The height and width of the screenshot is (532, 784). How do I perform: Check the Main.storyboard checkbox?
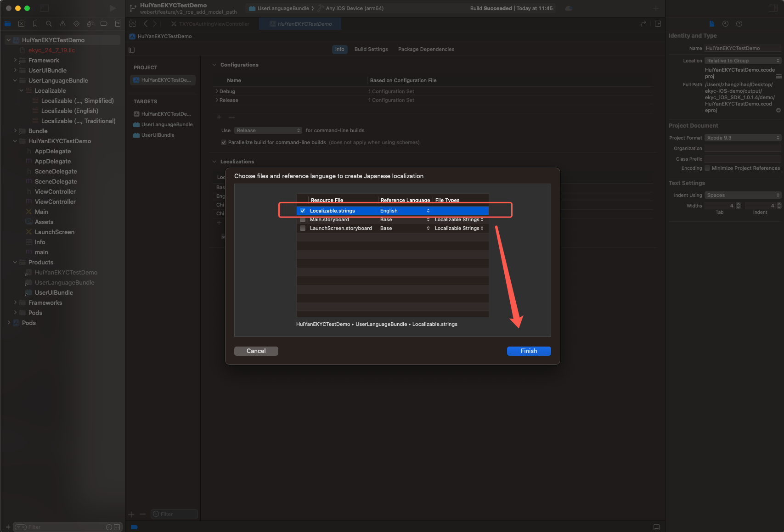tap(303, 219)
